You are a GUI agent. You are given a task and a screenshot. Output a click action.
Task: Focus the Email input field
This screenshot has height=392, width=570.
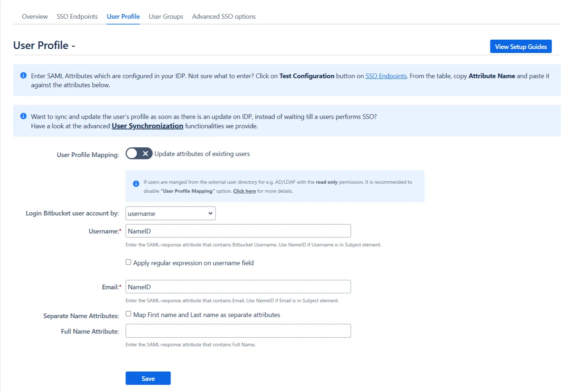coord(238,287)
